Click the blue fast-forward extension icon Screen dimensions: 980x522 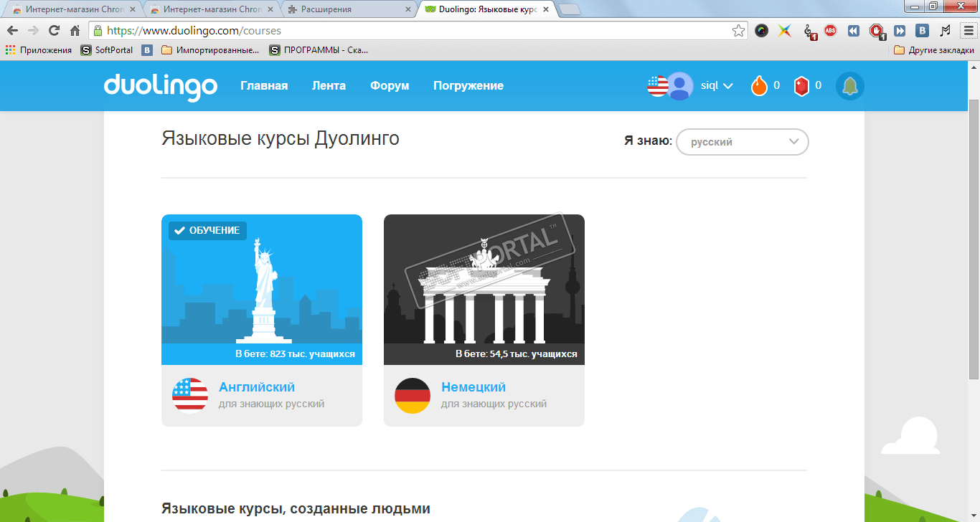click(x=900, y=31)
